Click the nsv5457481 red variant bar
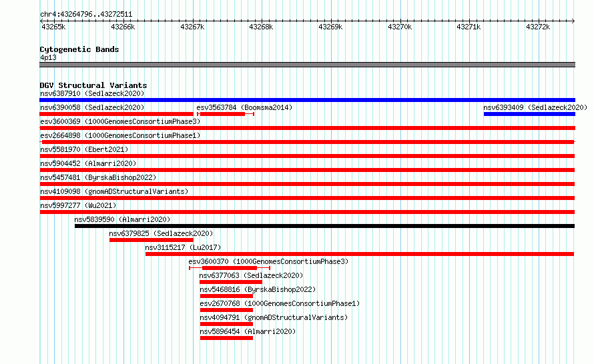Screen dimensions: 594x364 pos(307,184)
